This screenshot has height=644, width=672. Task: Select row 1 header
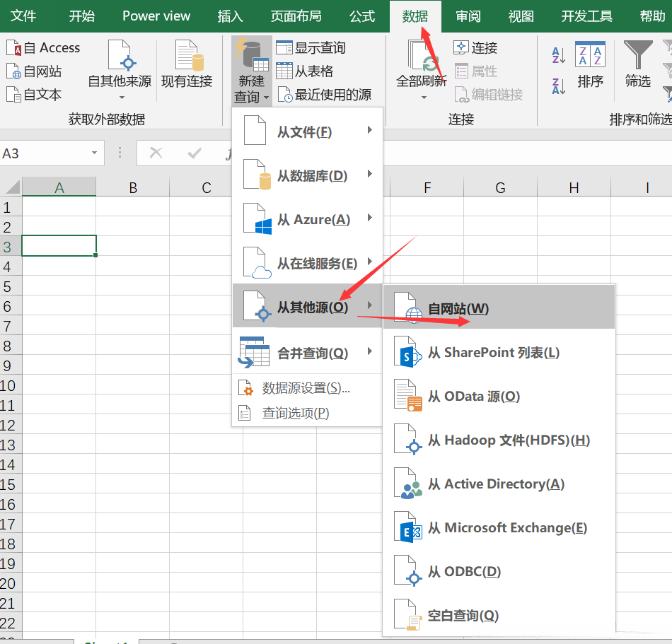11,207
